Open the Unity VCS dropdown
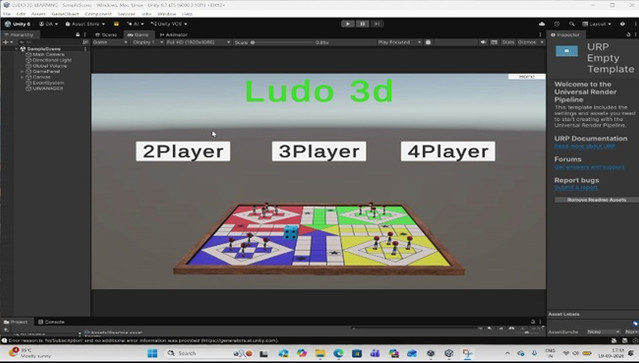Viewport: 639px width, 363px height. tap(169, 24)
